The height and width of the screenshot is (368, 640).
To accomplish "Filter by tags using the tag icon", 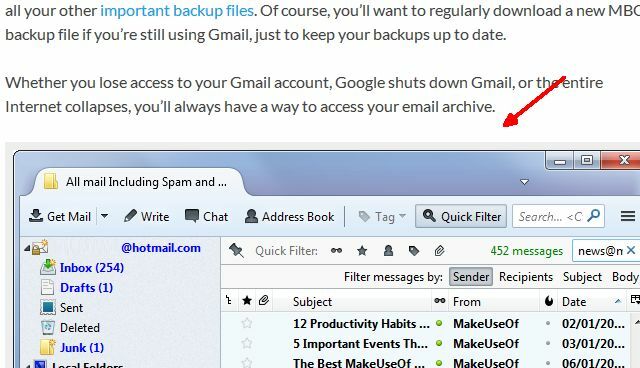I will [414, 251].
